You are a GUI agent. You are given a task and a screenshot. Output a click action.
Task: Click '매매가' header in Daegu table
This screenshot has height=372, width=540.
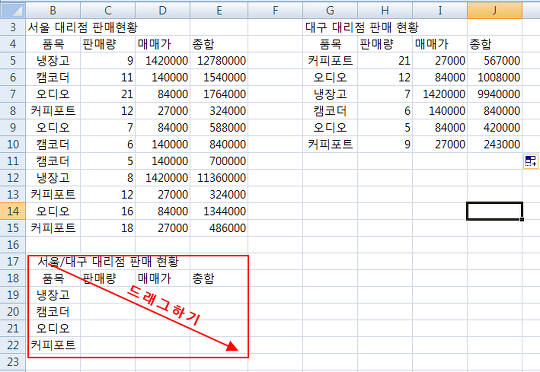click(x=432, y=44)
